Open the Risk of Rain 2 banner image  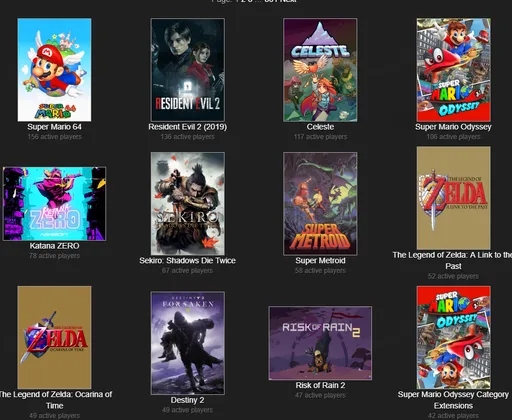pyautogui.click(x=320, y=343)
